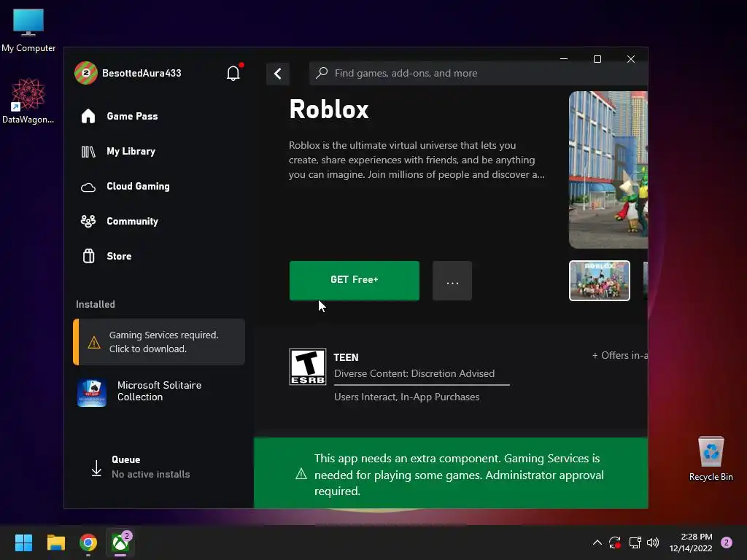Click the 'Users Interact, In-App Purchases' text

point(406,397)
